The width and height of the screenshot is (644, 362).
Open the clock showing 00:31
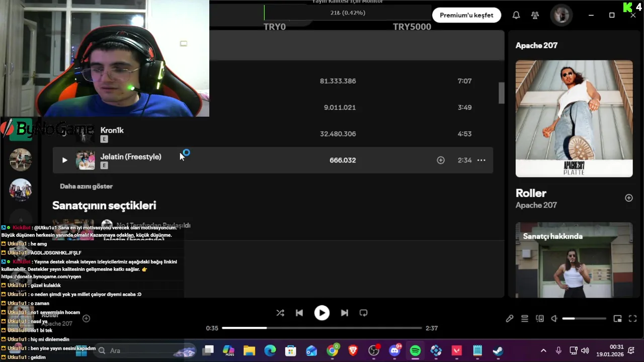point(611,350)
